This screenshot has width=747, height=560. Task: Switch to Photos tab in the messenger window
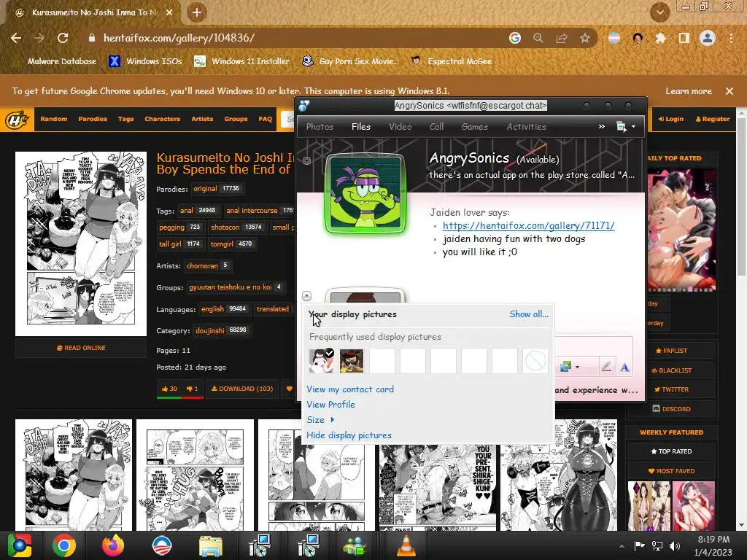pos(320,127)
